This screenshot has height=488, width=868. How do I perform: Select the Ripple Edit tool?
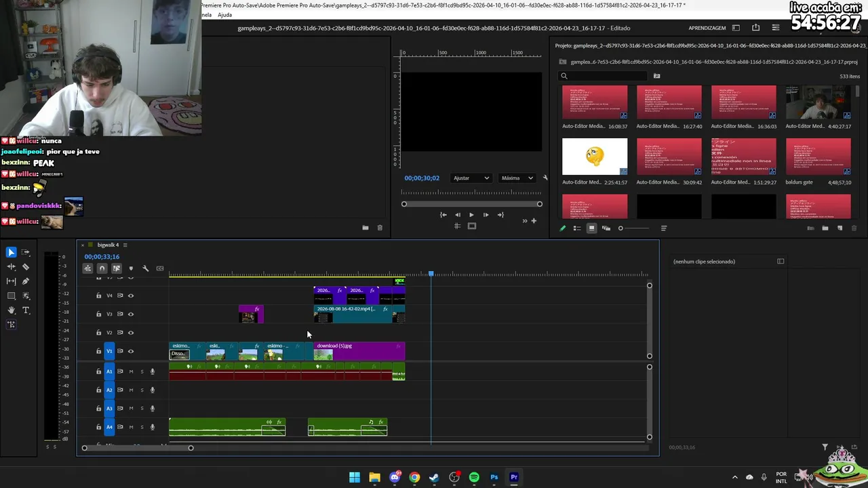click(x=11, y=267)
